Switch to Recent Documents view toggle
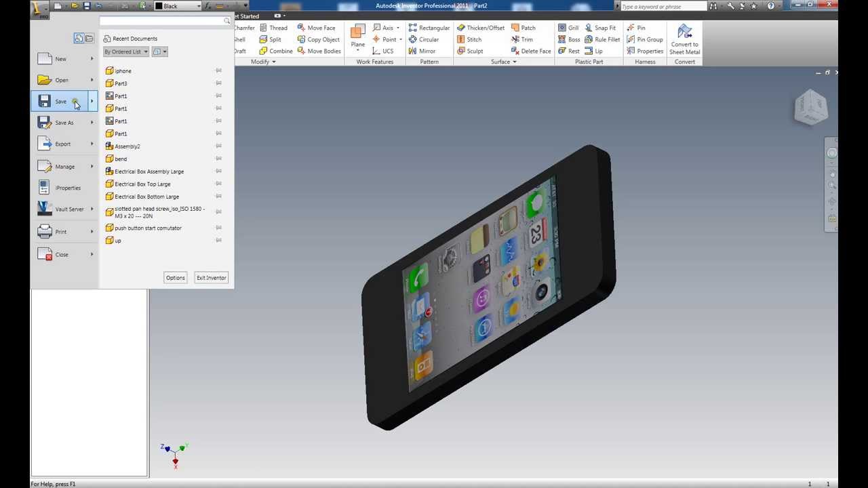 point(79,39)
